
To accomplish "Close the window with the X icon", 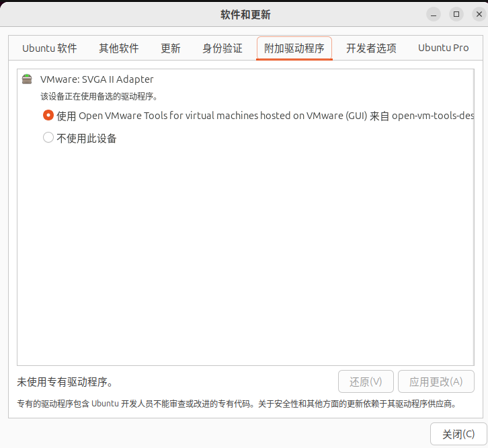I will click(x=479, y=14).
